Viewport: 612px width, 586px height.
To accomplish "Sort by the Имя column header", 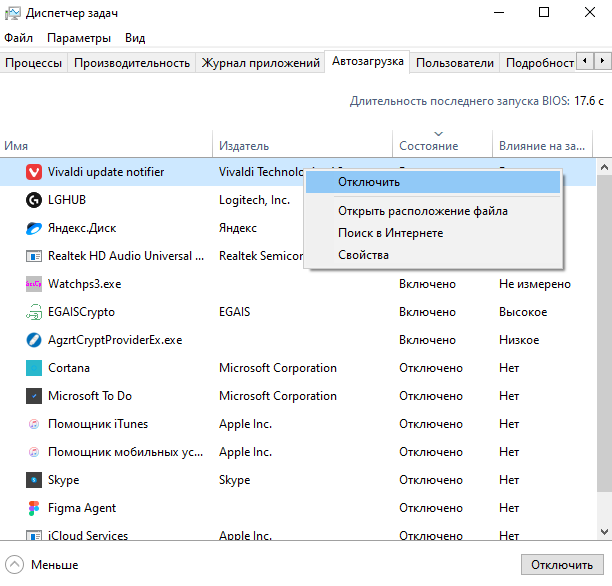I will pyautogui.click(x=106, y=144).
